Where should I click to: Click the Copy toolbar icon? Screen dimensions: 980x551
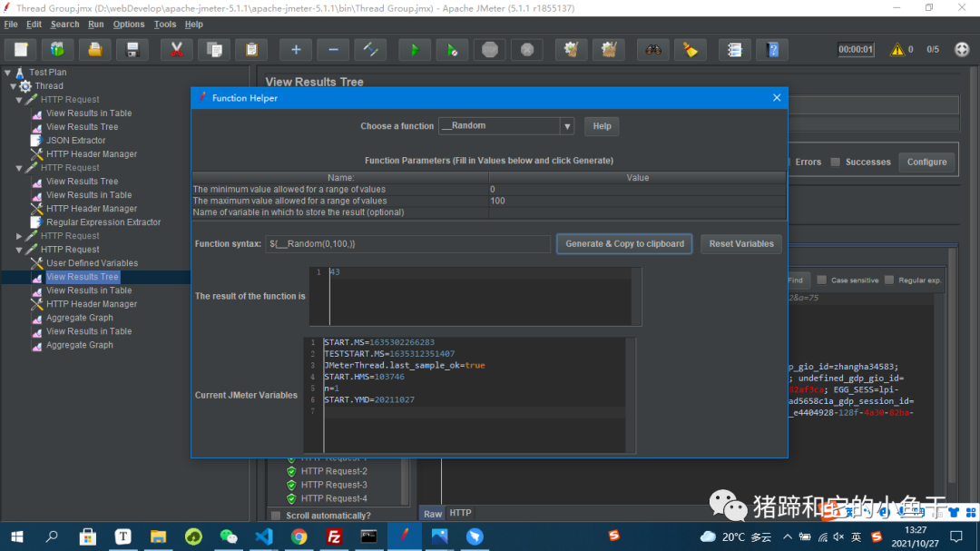point(214,49)
